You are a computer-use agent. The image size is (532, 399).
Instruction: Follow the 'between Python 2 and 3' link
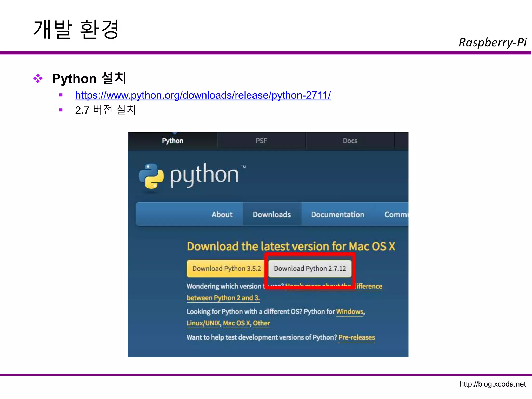click(223, 298)
